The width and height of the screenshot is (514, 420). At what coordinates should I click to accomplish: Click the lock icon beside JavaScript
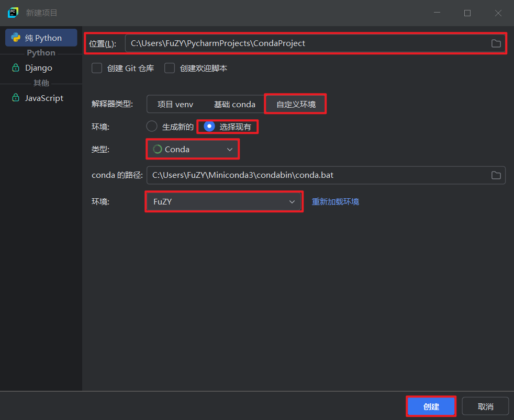point(15,98)
